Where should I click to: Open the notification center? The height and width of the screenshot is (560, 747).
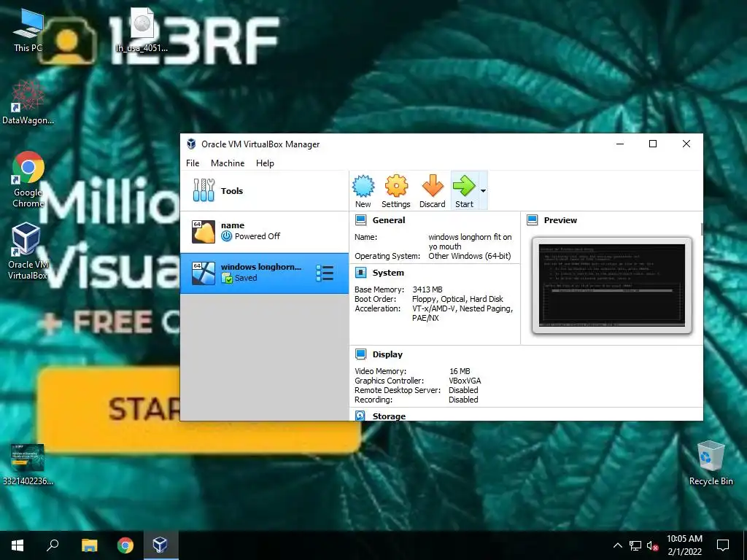click(723, 545)
